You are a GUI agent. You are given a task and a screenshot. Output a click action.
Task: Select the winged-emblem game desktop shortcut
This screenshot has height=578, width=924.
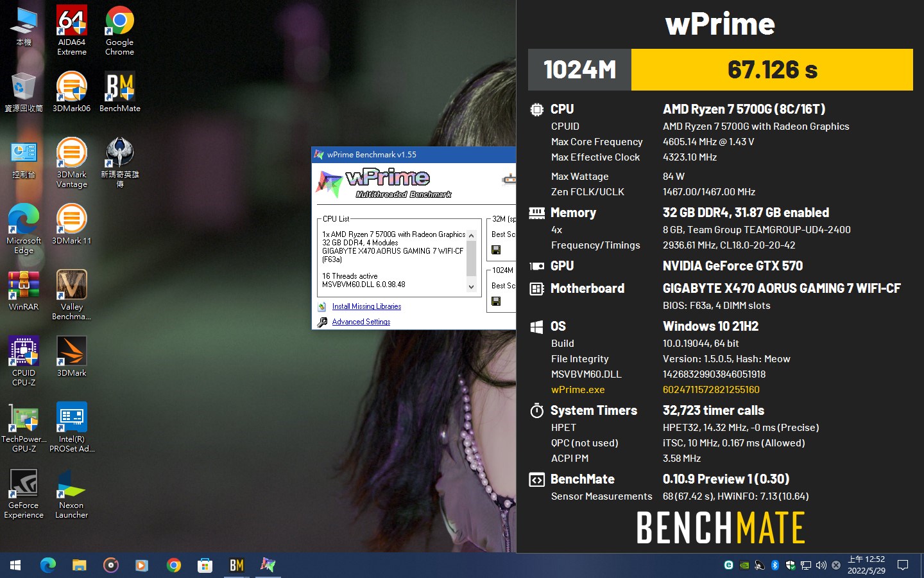(x=119, y=162)
